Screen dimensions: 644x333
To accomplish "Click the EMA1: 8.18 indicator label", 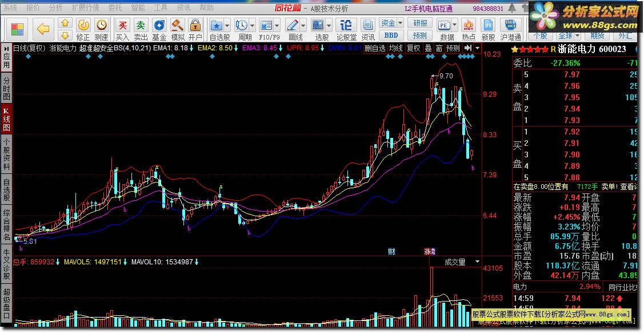I will point(170,48).
